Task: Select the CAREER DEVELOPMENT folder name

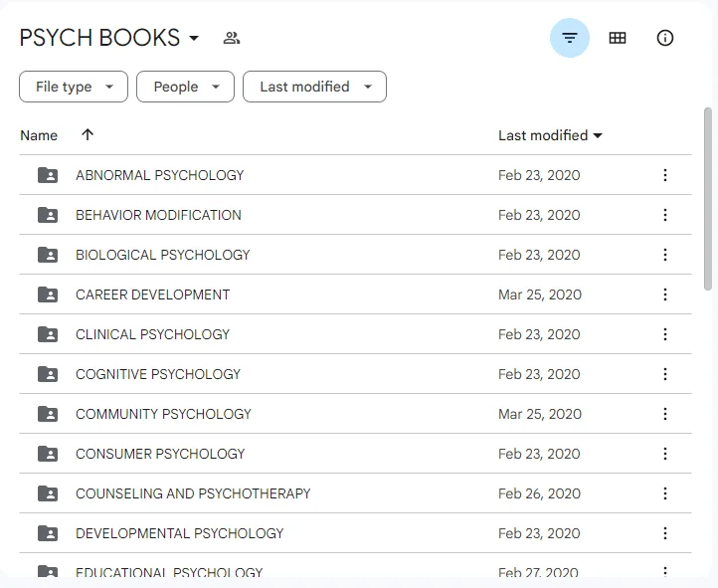Action: [x=153, y=294]
